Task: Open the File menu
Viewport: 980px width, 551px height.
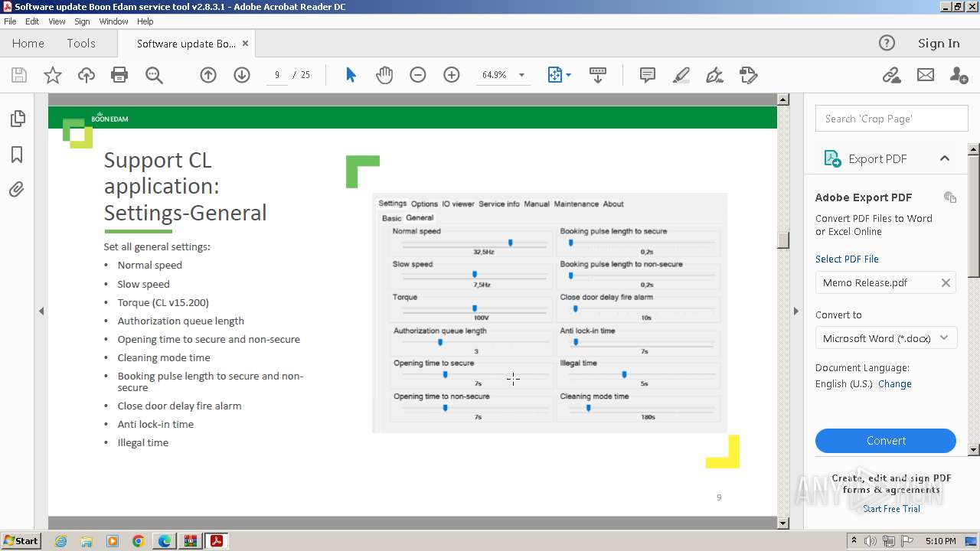Action: [10, 21]
